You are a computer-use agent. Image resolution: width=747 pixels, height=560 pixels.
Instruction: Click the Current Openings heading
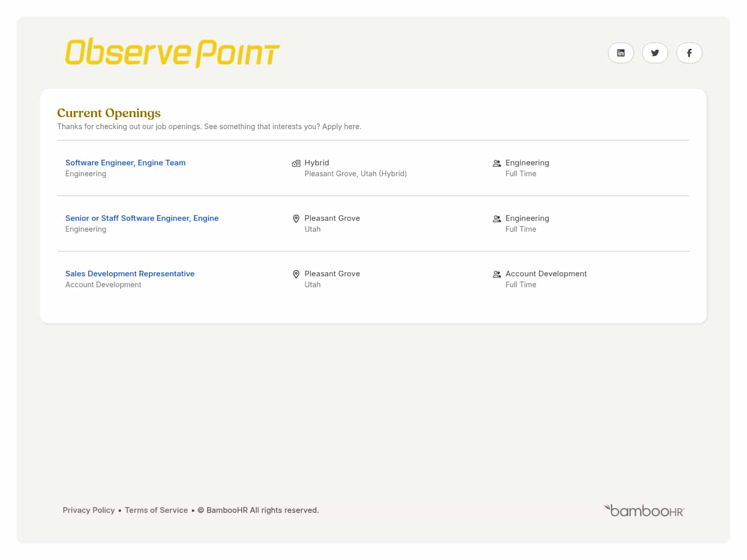point(108,113)
